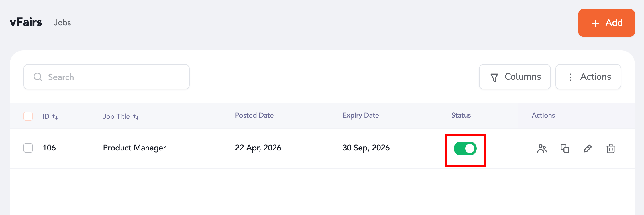Click the Jobs breadcrumb label
Viewport: 644px width, 215px height.
coord(62,23)
